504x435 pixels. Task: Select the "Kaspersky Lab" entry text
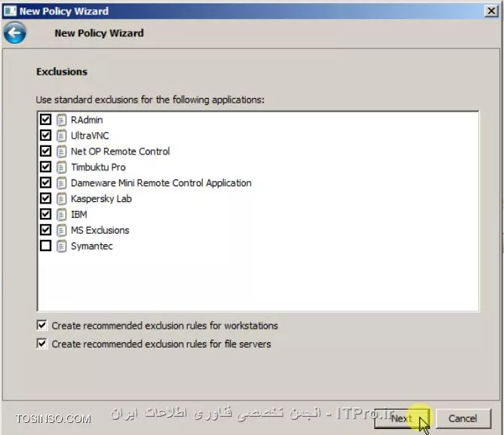(101, 199)
